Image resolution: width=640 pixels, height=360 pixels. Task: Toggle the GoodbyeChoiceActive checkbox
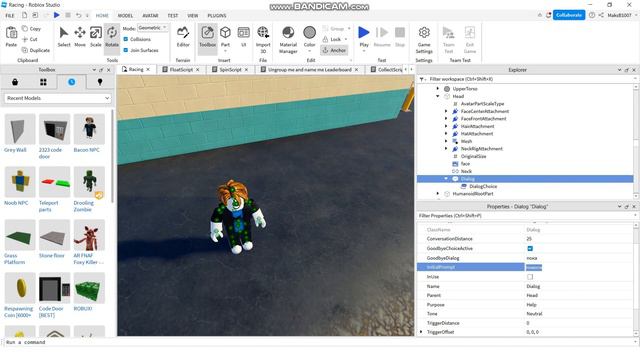coord(530,249)
